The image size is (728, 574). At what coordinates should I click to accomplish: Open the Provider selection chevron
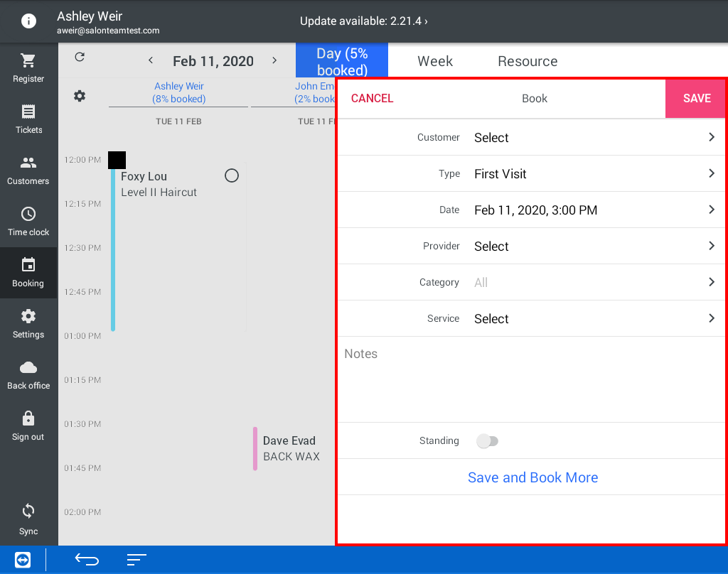[x=711, y=246]
